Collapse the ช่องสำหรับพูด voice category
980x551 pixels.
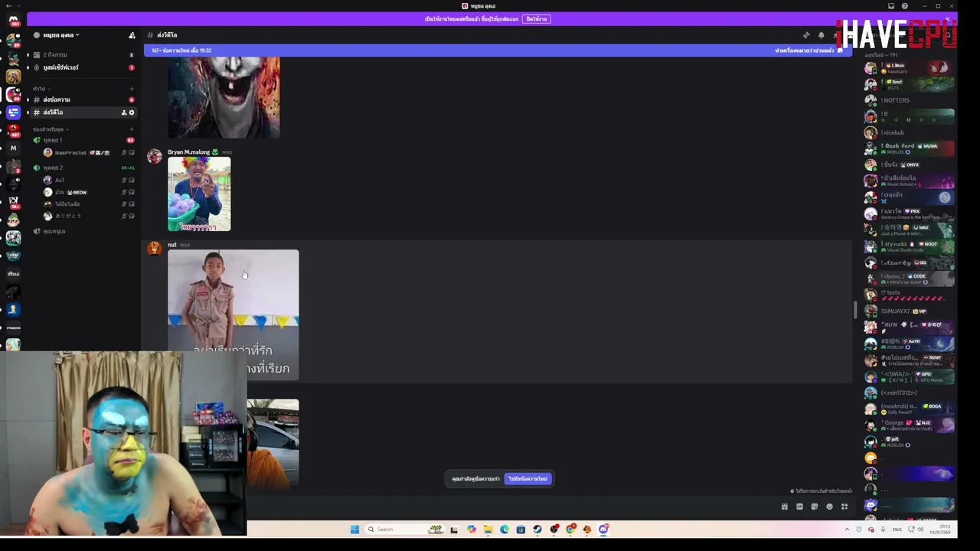(49, 129)
